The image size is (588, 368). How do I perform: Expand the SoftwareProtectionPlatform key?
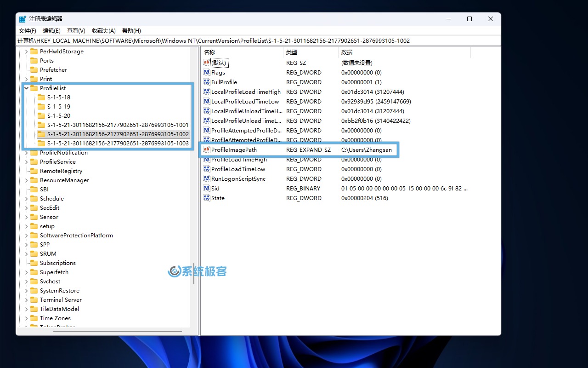27,235
